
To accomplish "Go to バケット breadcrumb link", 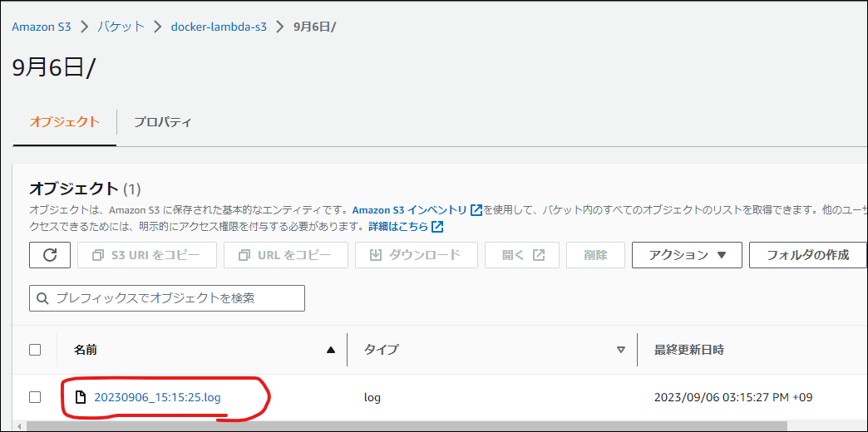I will [121, 27].
